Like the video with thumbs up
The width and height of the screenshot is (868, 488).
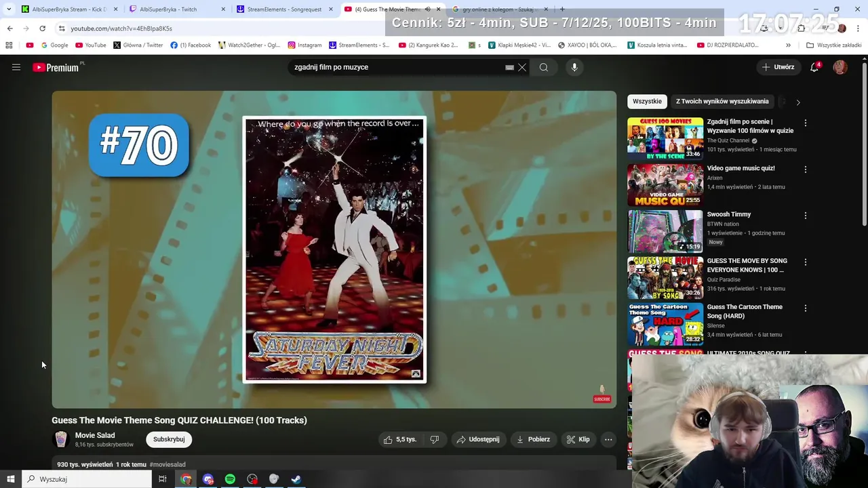tap(399, 439)
